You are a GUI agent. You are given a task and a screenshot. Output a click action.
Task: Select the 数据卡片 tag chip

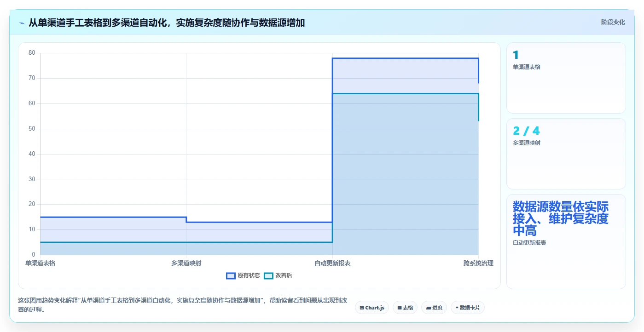[x=468, y=308]
